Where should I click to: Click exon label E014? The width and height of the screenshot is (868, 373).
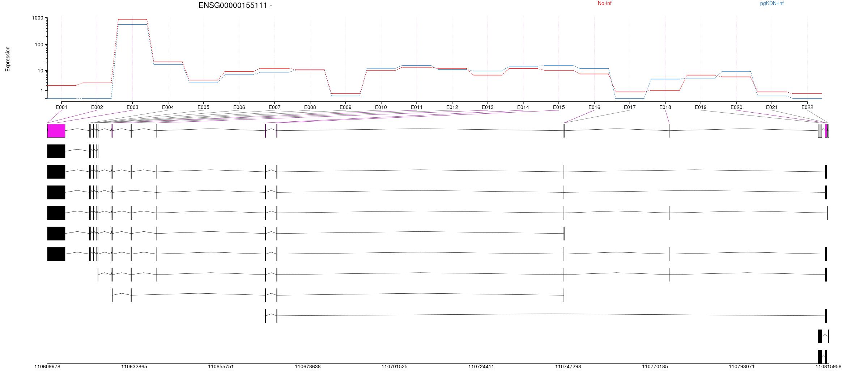523,107
